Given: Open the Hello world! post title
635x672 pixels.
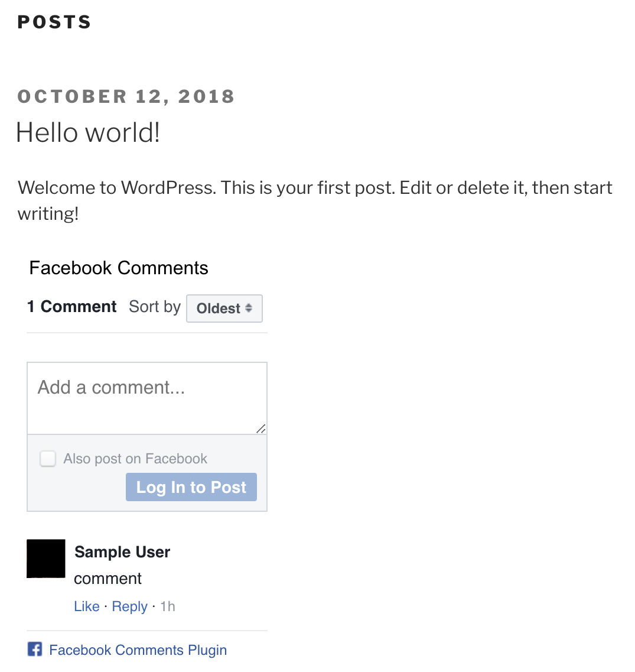Looking at the screenshot, I should tap(88, 132).
